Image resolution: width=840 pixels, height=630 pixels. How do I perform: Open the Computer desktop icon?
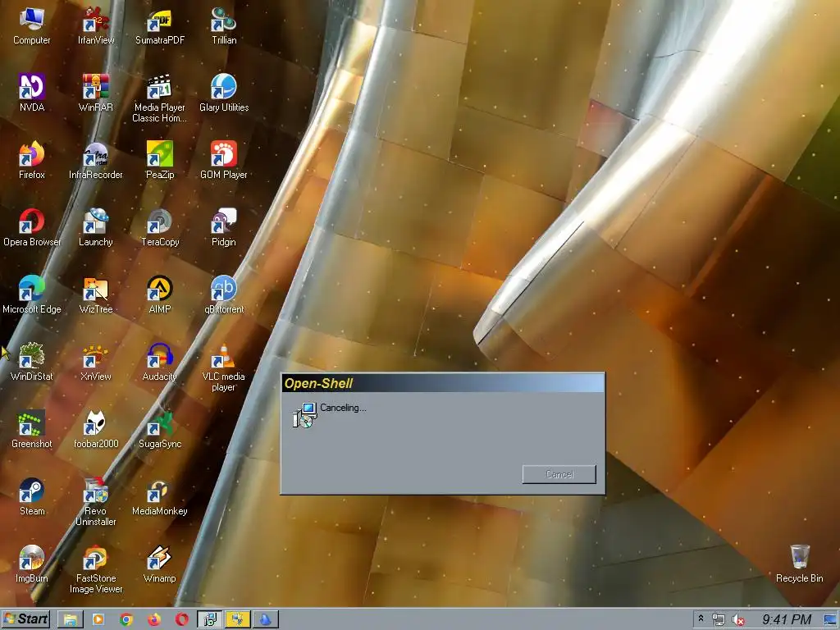click(32, 26)
